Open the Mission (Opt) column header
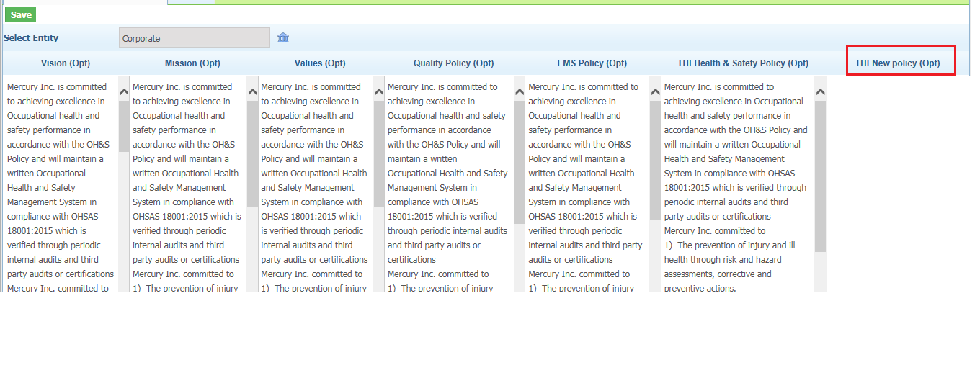The width and height of the screenshot is (980, 383). click(x=192, y=63)
